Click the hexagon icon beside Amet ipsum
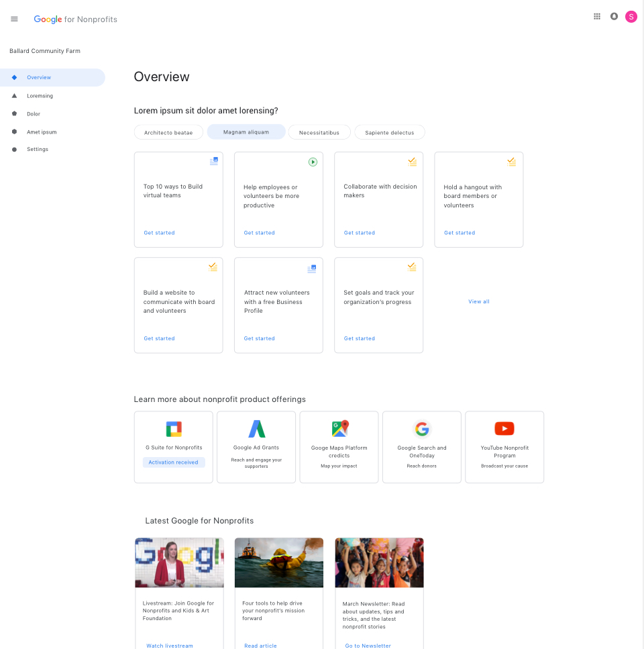Viewport: 644px width, 649px height. pos(15,132)
